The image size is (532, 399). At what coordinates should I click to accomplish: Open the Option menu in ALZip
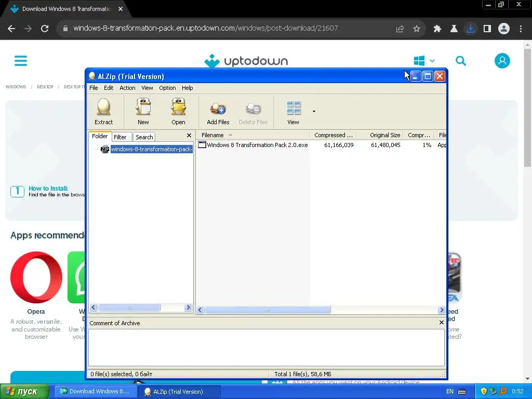[x=167, y=88]
